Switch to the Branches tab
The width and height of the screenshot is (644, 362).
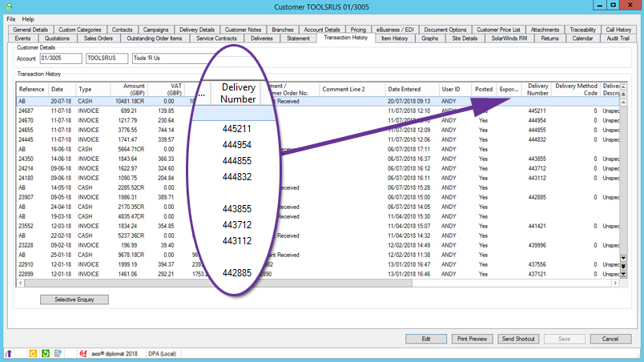click(283, 30)
